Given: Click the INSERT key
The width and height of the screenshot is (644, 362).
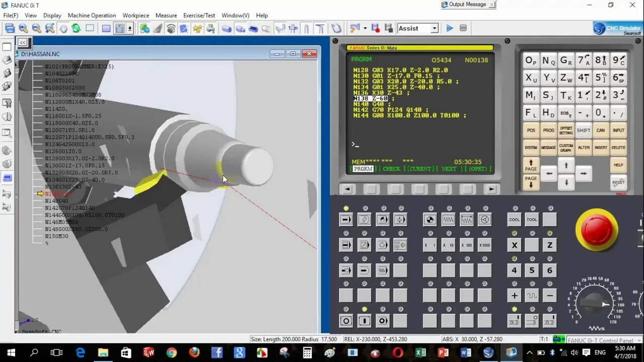Looking at the screenshot, I should point(601,148).
